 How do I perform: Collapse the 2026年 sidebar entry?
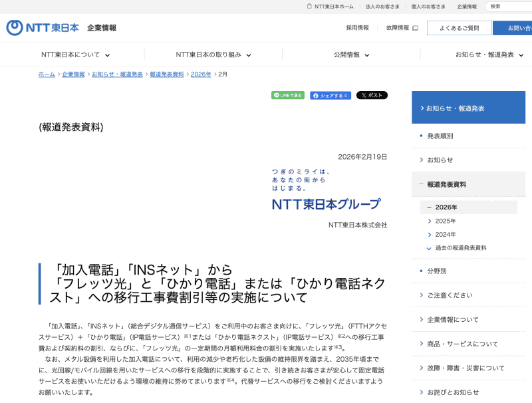(469, 207)
